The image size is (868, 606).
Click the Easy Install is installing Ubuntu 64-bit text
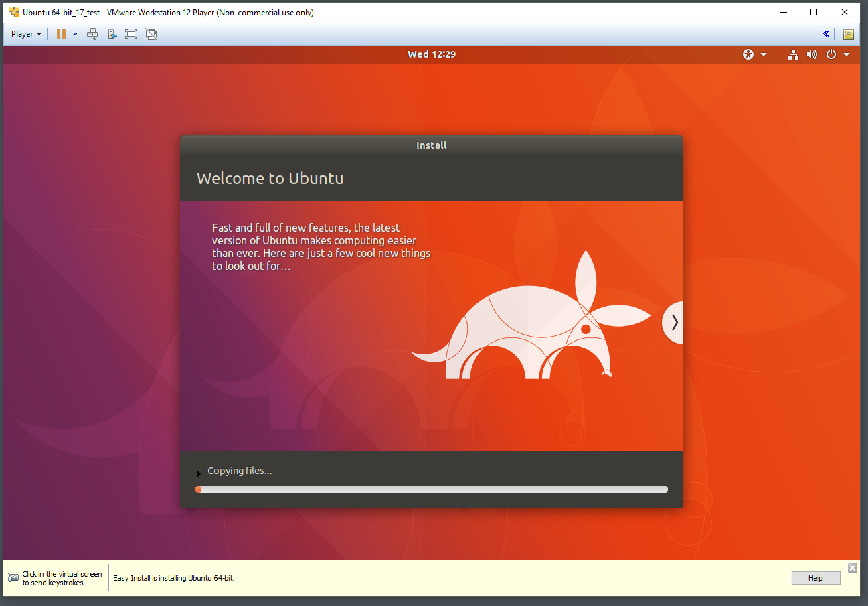(x=174, y=578)
